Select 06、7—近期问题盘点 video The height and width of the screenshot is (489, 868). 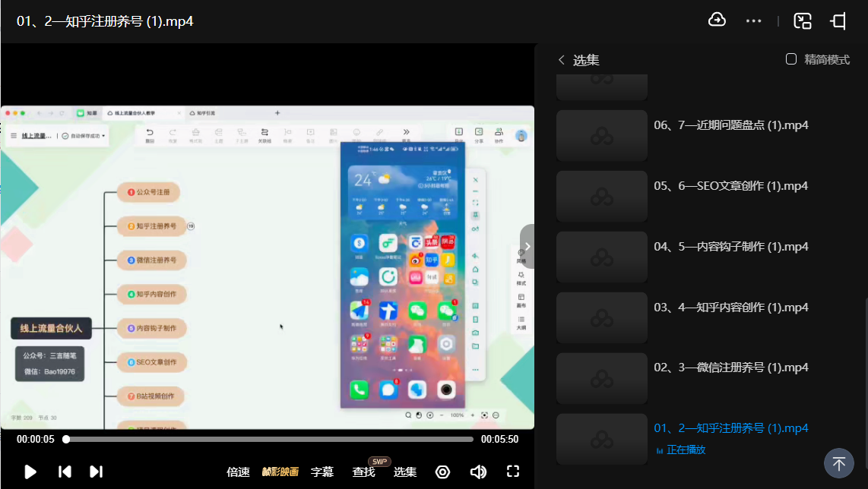pos(730,125)
